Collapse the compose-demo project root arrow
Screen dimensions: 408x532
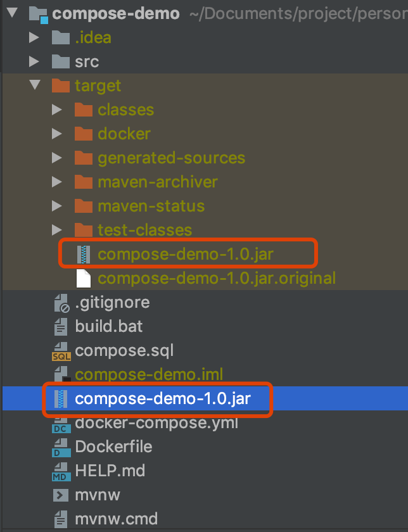[12, 13]
